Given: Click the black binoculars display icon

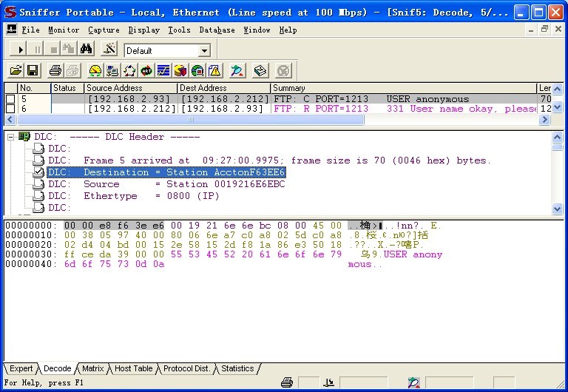Looking at the screenshot, I should (x=87, y=49).
